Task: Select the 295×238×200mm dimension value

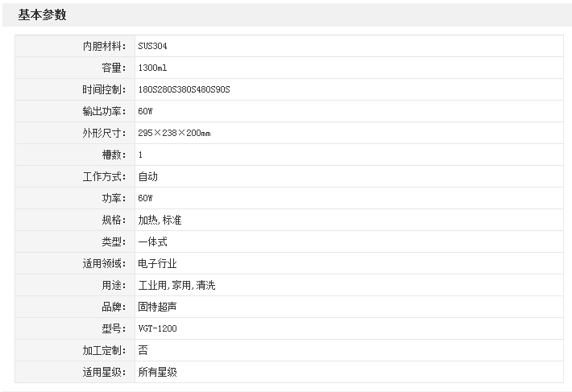Action: click(174, 133)
